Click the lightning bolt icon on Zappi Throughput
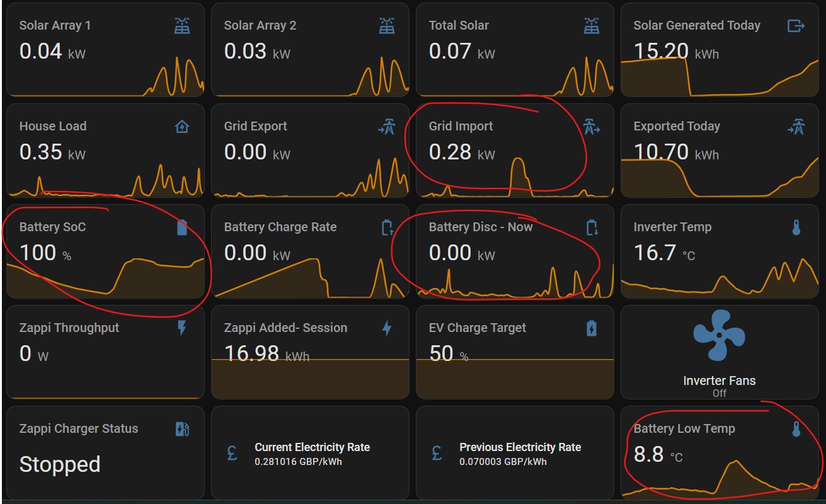 tap(182, 328)
